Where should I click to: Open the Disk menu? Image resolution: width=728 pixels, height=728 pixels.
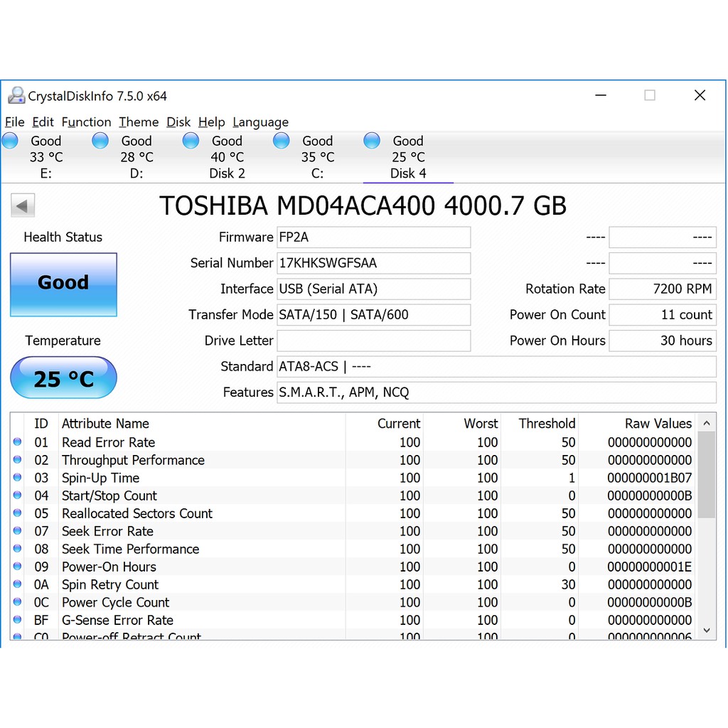point(178,122)
